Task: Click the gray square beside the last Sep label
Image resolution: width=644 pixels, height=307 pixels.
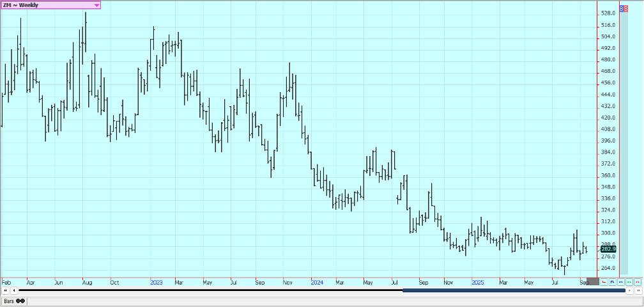Action: click(593, 281)
